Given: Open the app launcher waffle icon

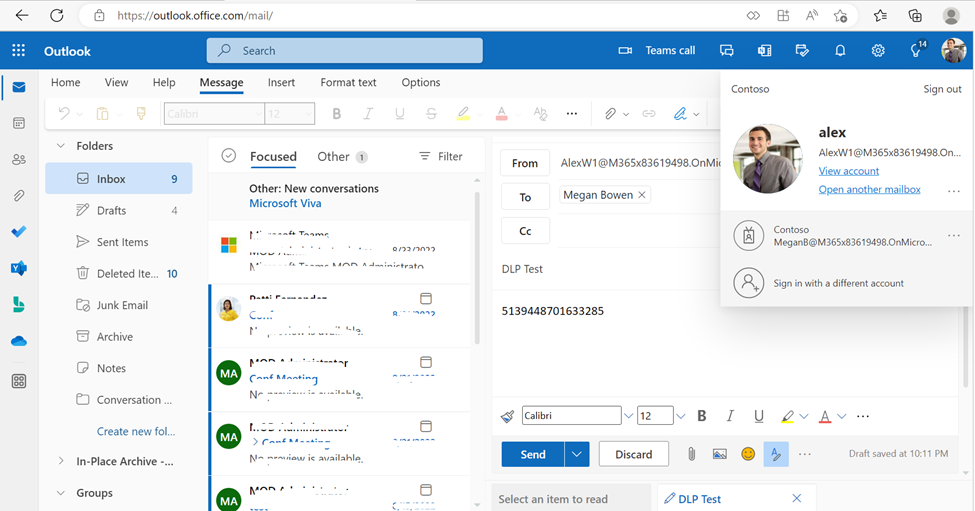Looking at the screenshot, I should pos(19,50).
